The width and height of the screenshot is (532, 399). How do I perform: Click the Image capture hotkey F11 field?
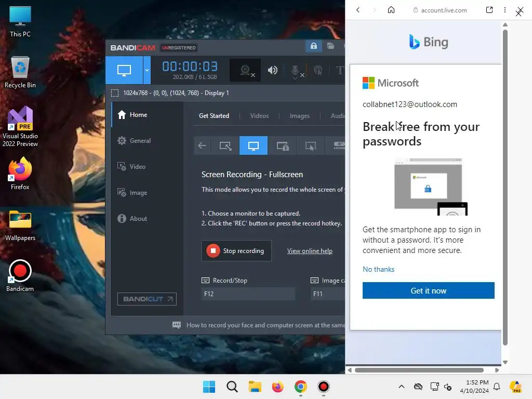328,294
